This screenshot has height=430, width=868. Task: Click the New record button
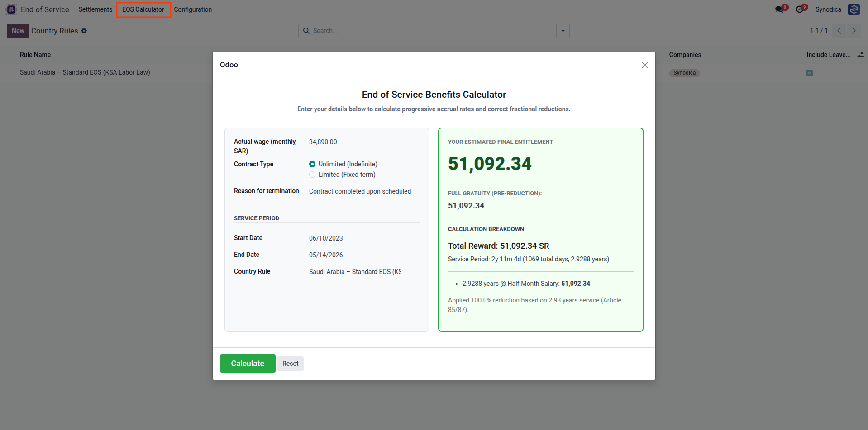click(x=18, y=31)
